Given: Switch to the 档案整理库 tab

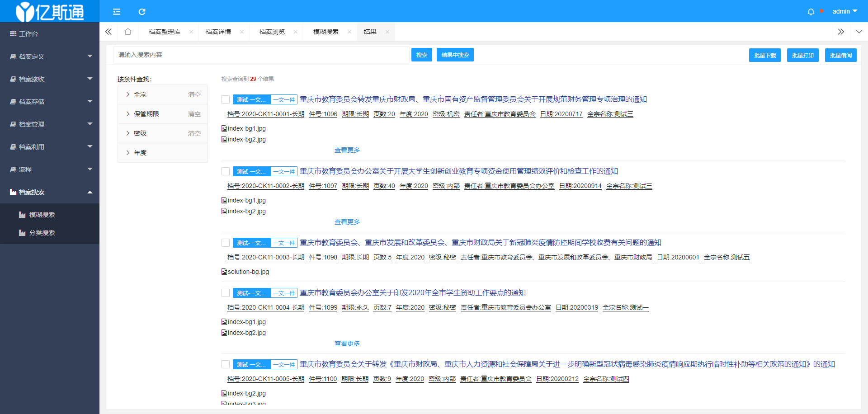Looking at the screenshot, I should click(x=165, y=32).
